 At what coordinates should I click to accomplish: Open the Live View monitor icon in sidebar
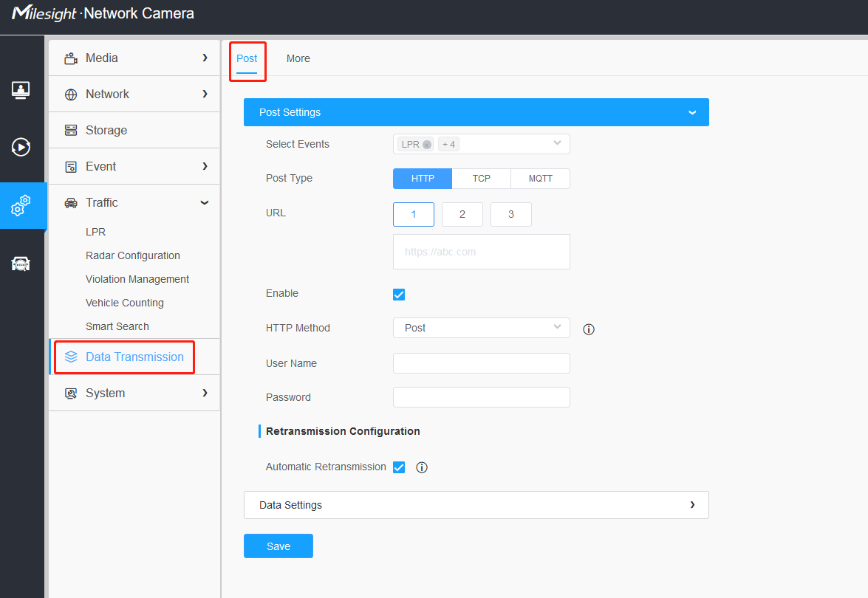21,89
